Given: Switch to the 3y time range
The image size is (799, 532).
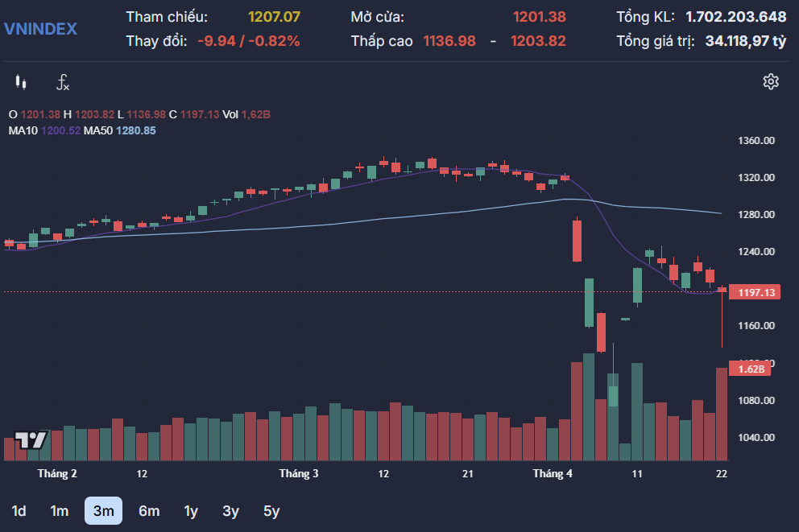Looking at the screenshot, I should point(231,510).
